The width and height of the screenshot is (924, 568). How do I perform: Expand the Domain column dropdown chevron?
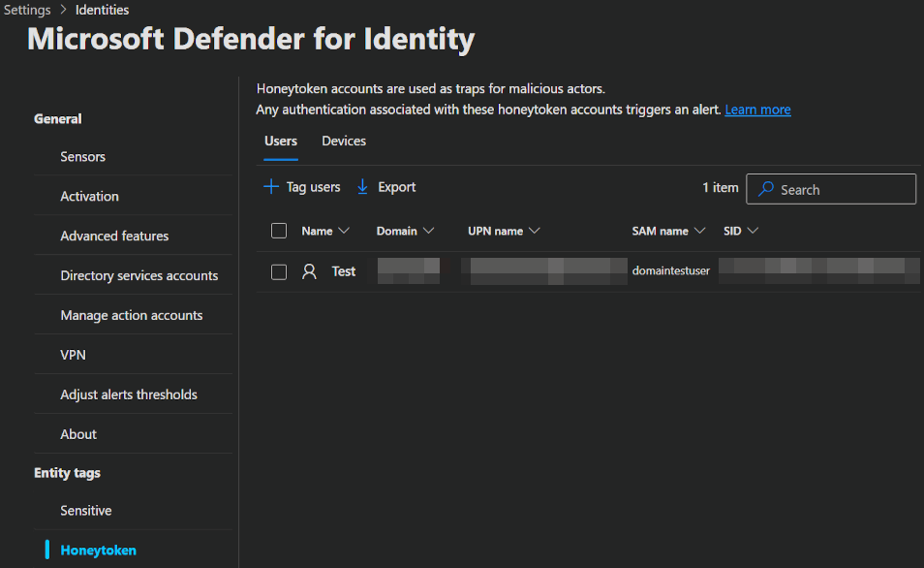[x=429, y=232]
